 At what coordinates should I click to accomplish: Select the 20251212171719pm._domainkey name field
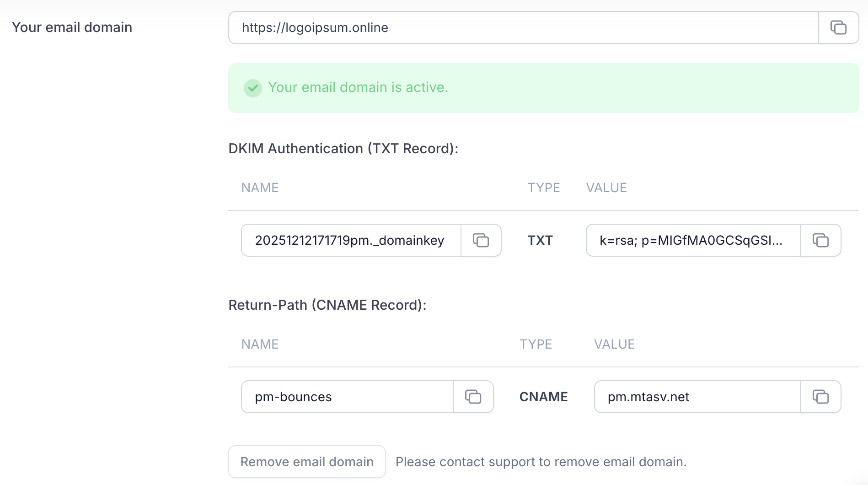coord(351,240)
